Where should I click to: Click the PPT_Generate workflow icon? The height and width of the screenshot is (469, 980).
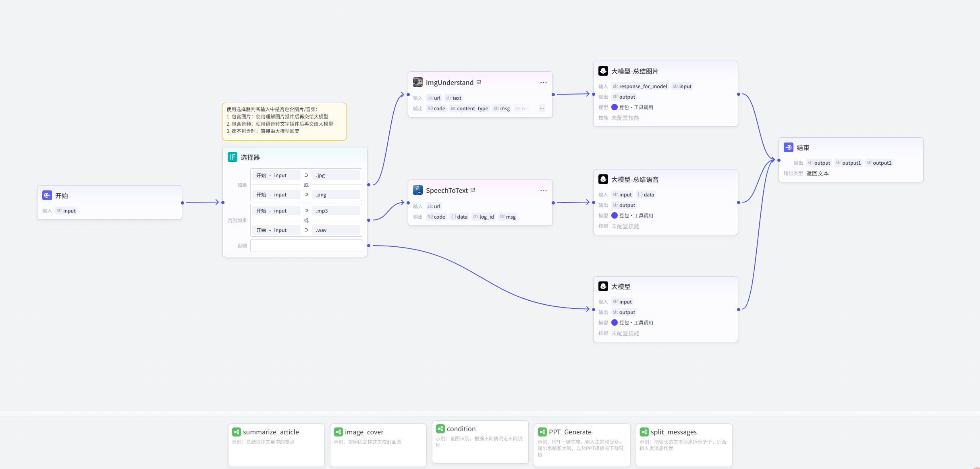tap(542, 432)
